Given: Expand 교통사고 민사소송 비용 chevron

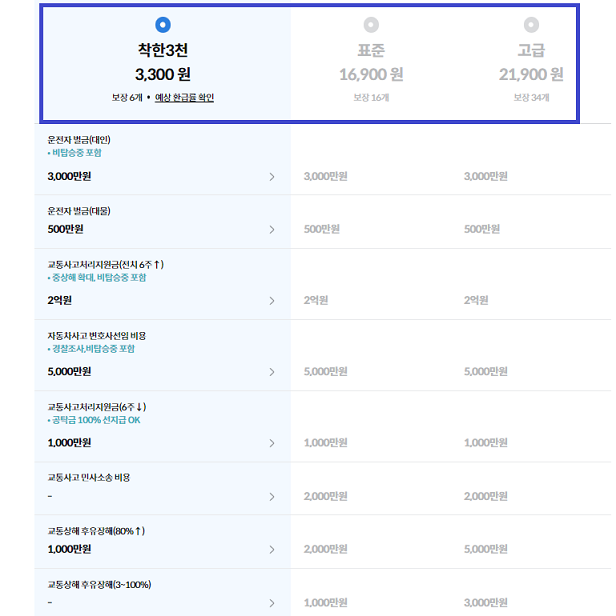Looking at the screenshot, I should tap(272, 497).
